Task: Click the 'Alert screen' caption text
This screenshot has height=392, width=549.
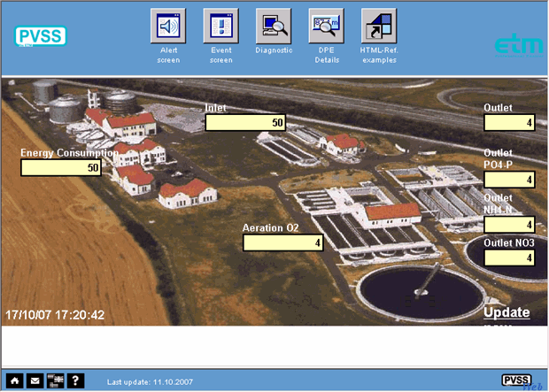Action: (168, 55)
